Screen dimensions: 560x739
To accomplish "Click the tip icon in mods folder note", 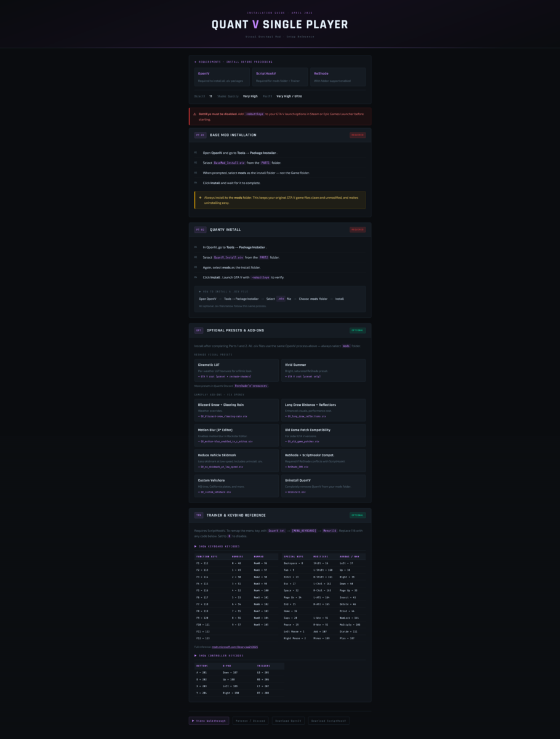I will [200, 198].
